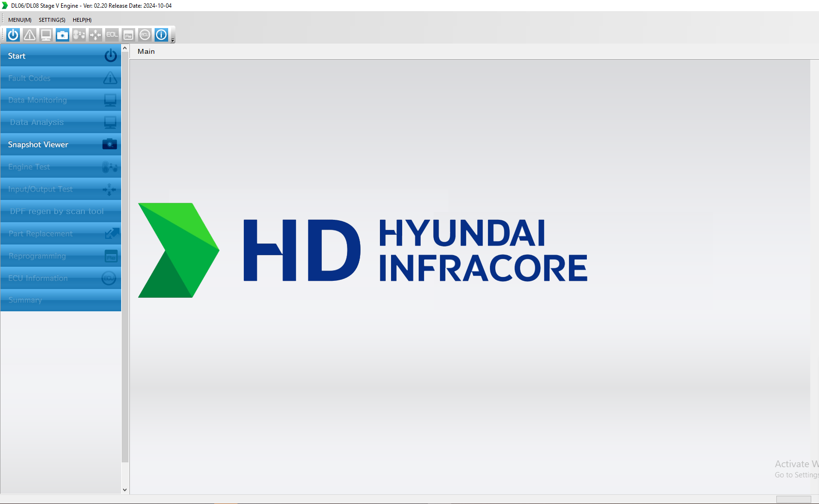Open the MENU(M) menu
Screen dimensions: 819x504
[20, 20]
